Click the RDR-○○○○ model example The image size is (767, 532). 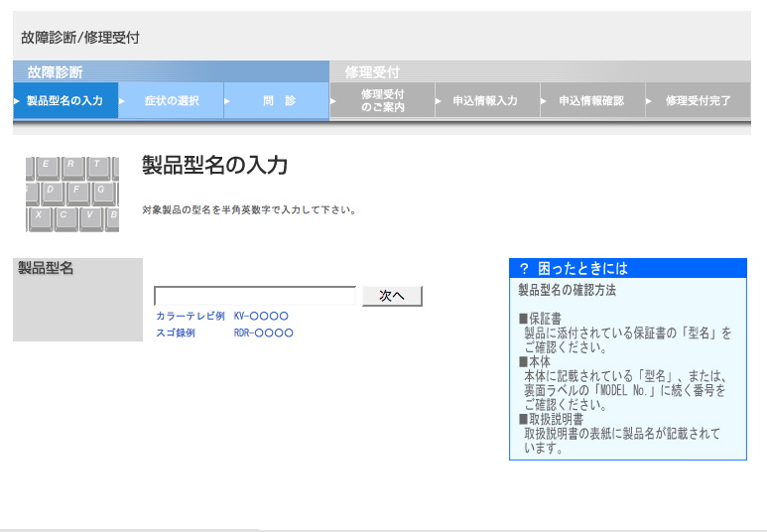(x=263, y=333)
